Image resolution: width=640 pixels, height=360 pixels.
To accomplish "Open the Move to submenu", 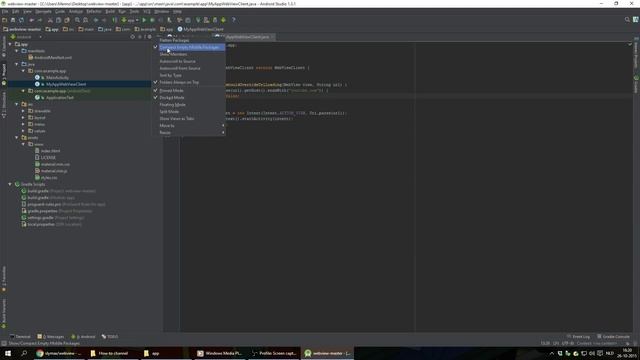I will (x=189, y=126).
